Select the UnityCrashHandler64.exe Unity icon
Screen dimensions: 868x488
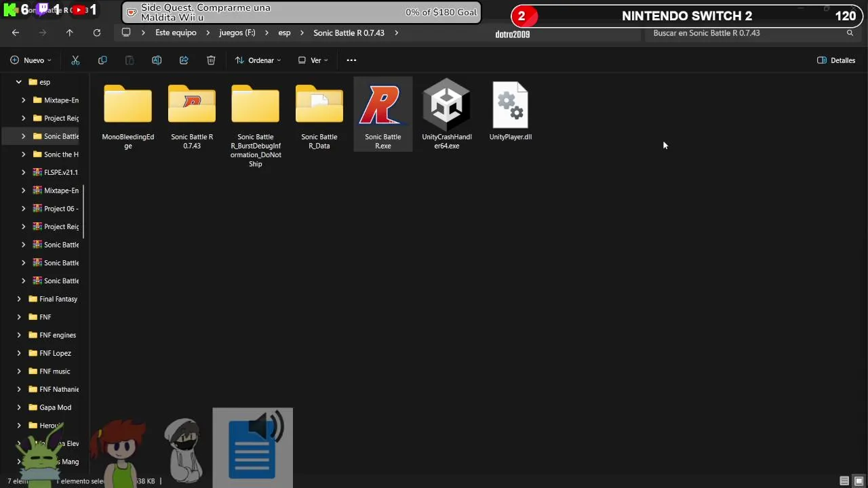447,104
